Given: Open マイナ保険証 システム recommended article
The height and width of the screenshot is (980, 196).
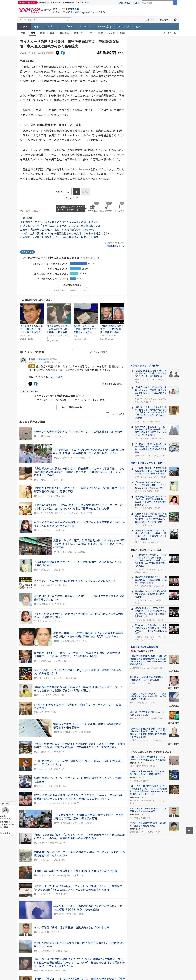Looking at the screenshot, I should click(88, 452).
